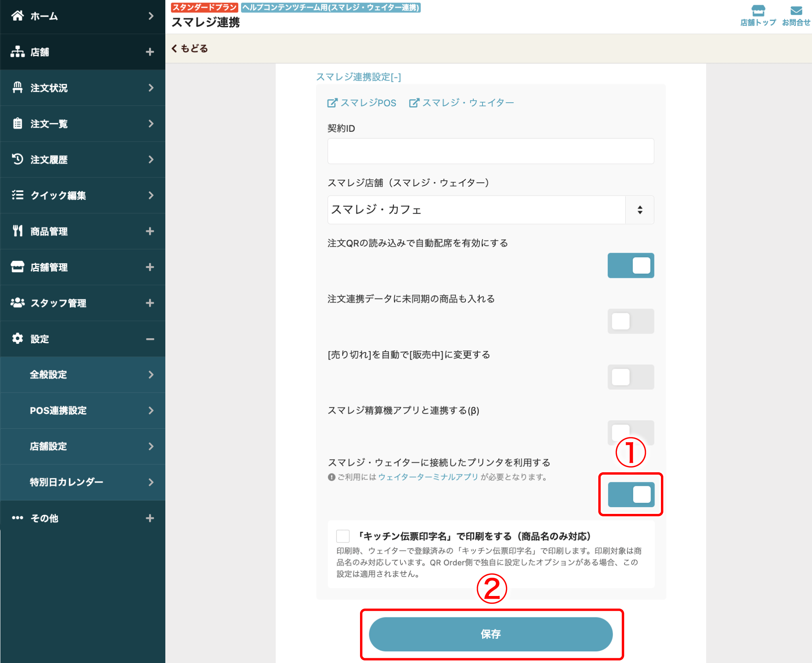The width and height of the screenshot is (812, 663).
Task: Click the 注文状況 icon in sidebar
Action: pyautogui.click(x=17, y=88)
